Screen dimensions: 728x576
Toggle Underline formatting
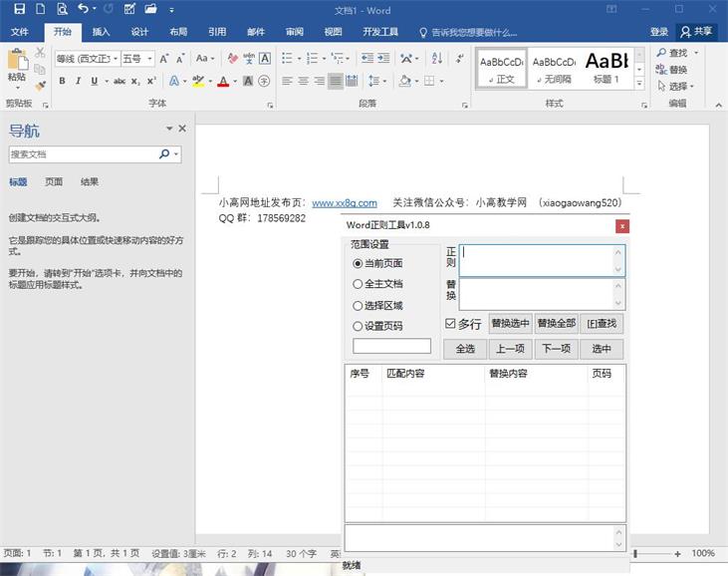[95, 81]
